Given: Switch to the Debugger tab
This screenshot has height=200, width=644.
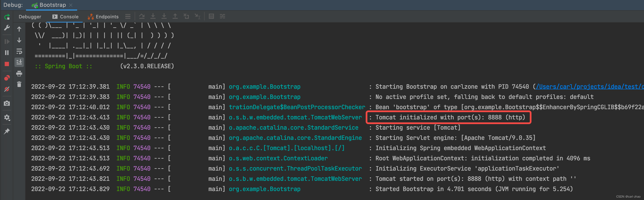Looking at the screenshot, I should (30, 17).
